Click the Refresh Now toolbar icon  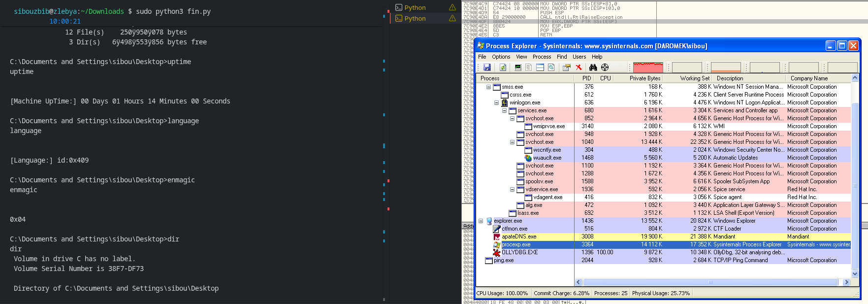pos(503,68)
